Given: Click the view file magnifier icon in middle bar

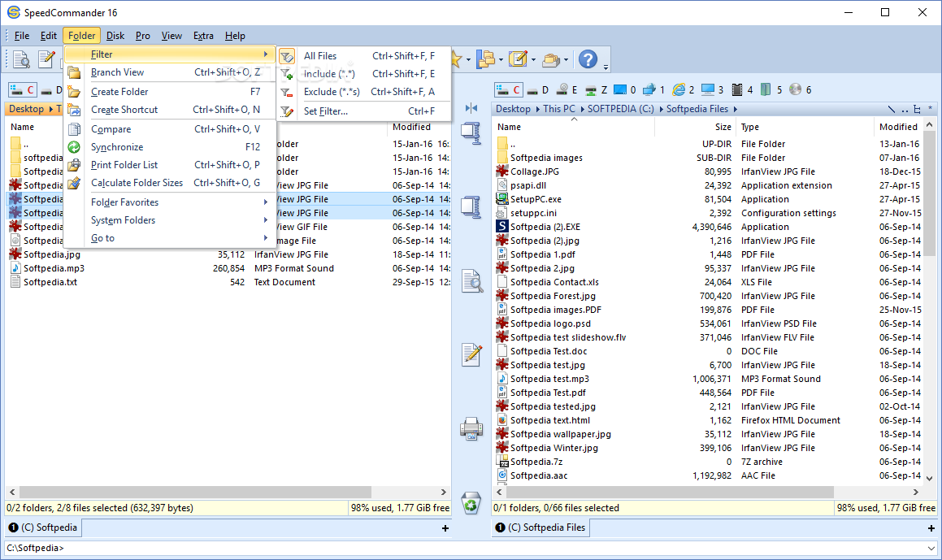Looking at the screenshot, I should (x=472, y=281).
